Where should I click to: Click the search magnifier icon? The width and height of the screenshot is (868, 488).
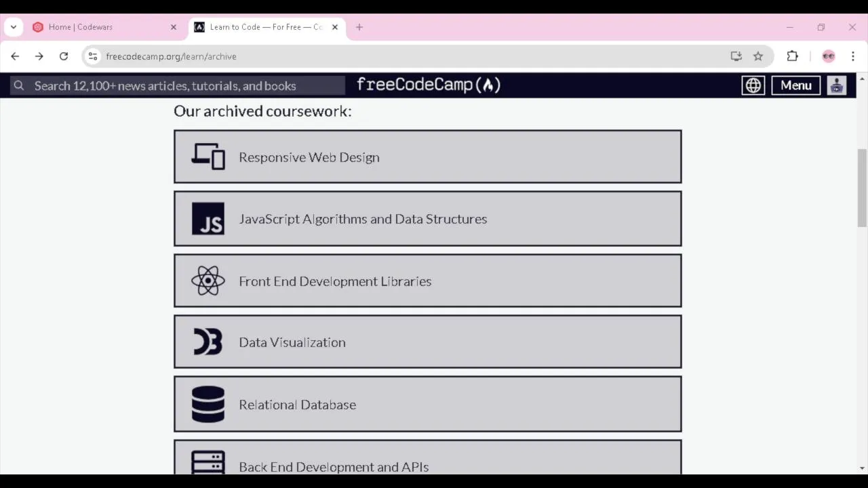point(19,85)
